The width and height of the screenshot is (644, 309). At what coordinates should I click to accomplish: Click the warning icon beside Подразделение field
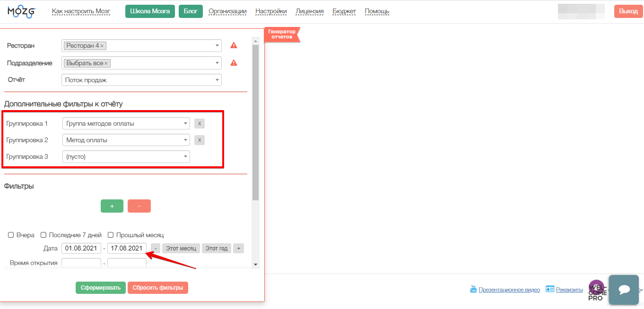point(234,63)
